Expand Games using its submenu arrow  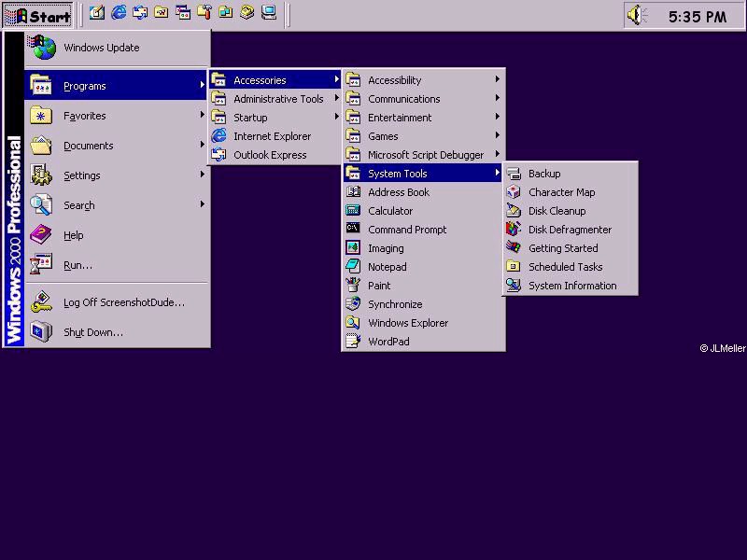[497, 135]
